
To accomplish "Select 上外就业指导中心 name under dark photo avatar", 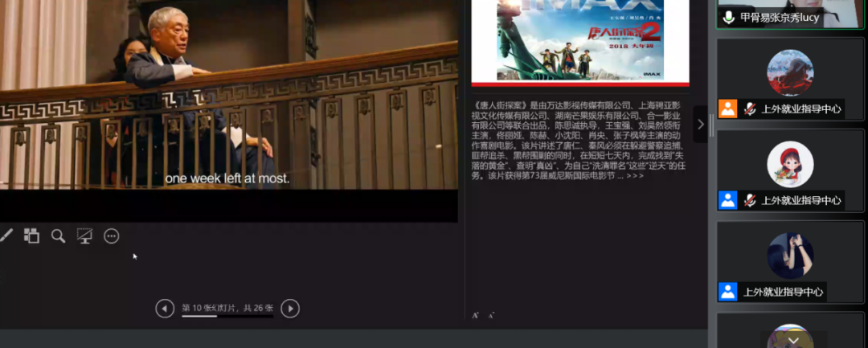I will pos(783,292).
